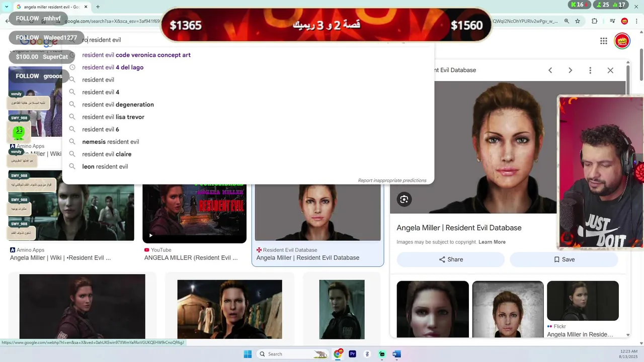Screen dimensions: 644x362
Task: Bookmark this page with the star icon
Action: (578, 21)
